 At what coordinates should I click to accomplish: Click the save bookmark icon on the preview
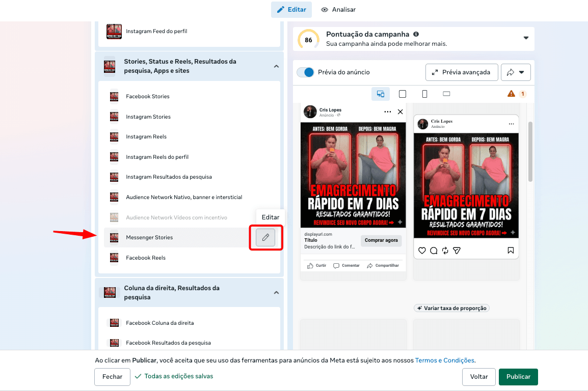click(x=511, y=250)
